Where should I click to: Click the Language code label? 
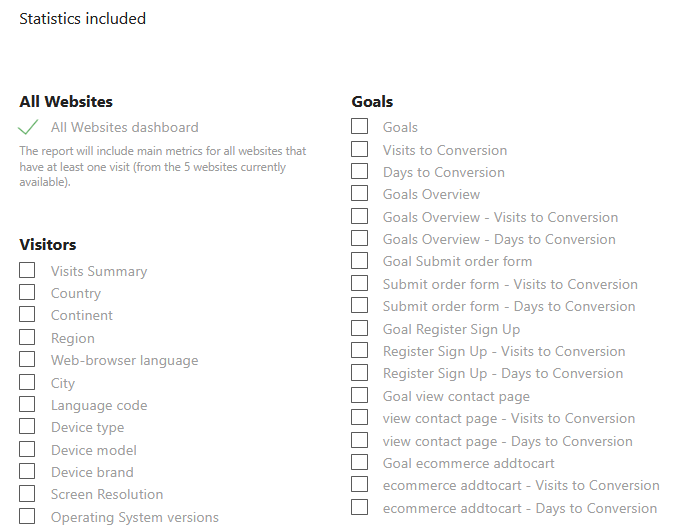[99, 405]
